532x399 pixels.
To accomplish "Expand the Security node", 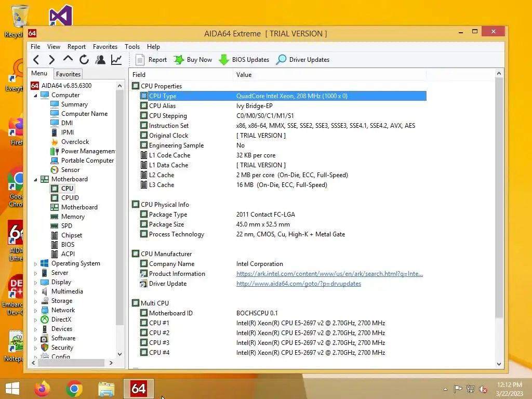I will coord(36,348).
